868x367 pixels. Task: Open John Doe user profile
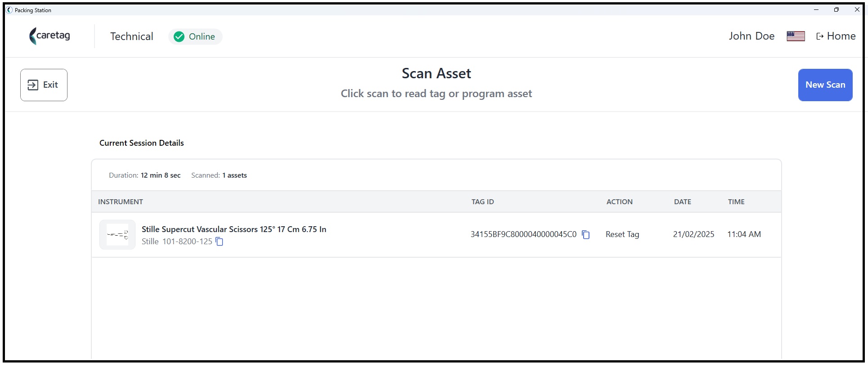(x=751, y=36)
